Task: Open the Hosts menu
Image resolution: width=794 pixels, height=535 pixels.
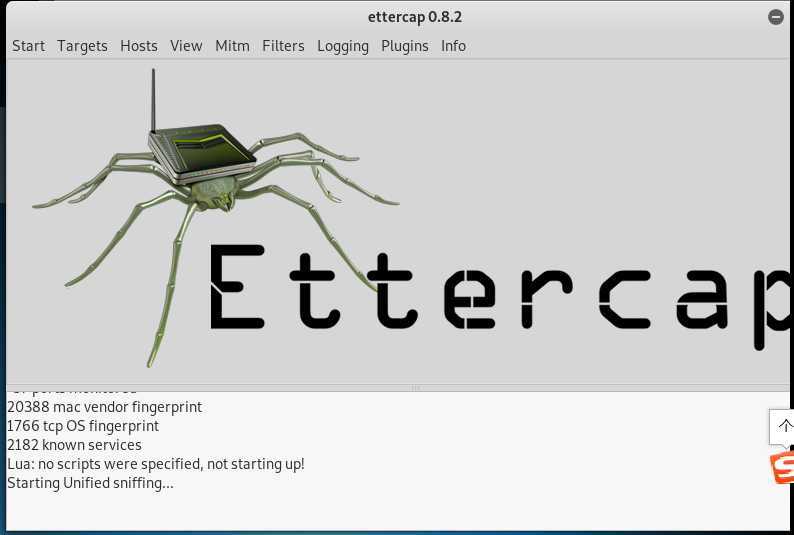Action: coord(139,46)
